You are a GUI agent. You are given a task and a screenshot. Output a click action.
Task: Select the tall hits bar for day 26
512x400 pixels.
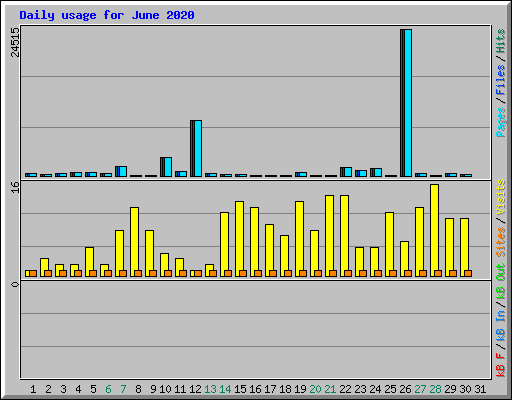click(406, 103)
